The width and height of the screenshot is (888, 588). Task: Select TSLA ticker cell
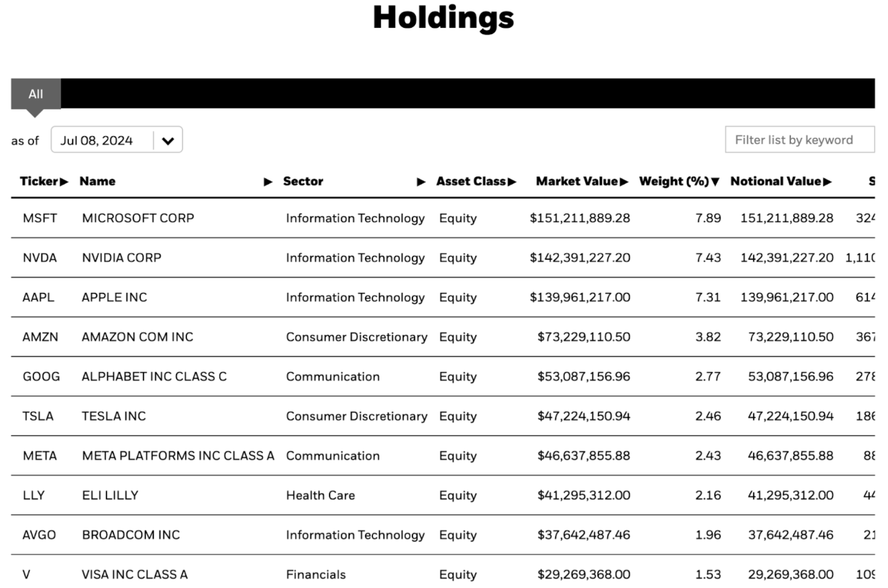38,416
